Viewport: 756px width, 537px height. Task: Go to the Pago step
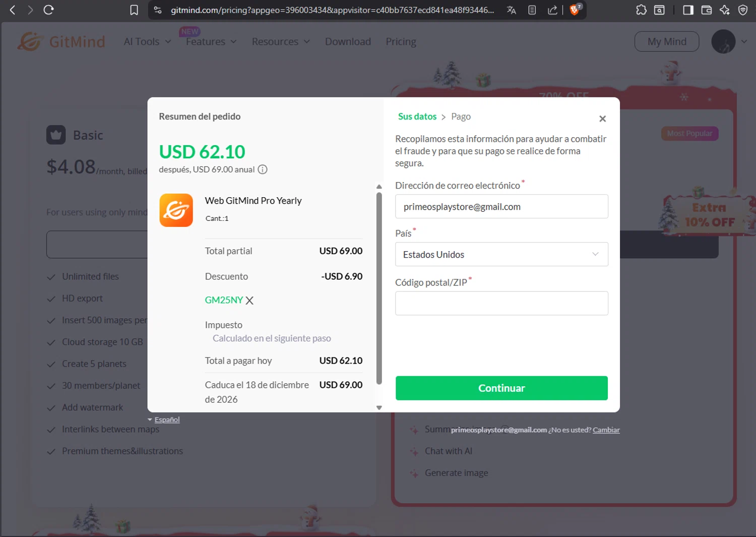461,116
